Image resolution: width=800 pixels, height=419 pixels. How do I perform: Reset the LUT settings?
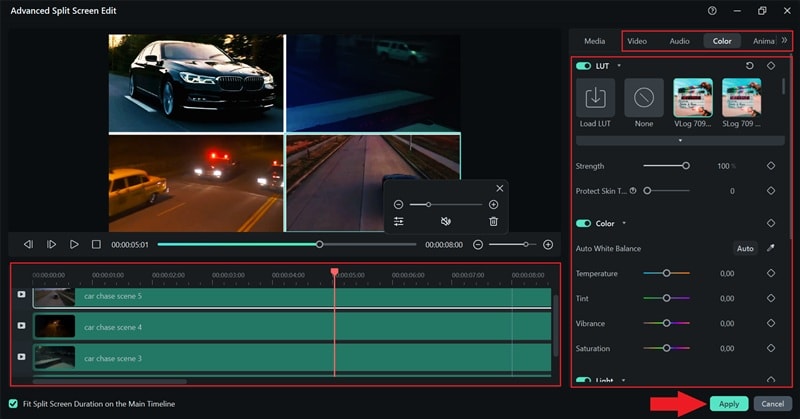tap(749, 66)
